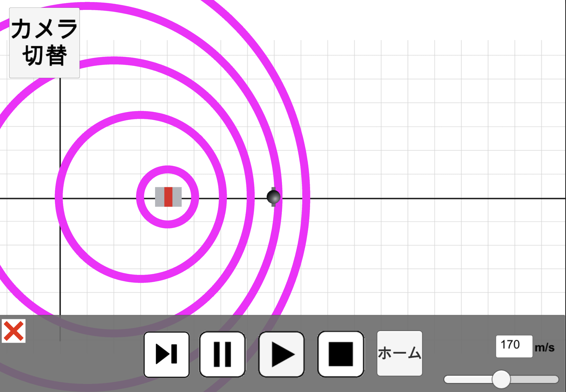566x392 pixels.
Task: Click the カメラ切替 camera switch button
Action: pyautogui.click(x=44, y=43)
